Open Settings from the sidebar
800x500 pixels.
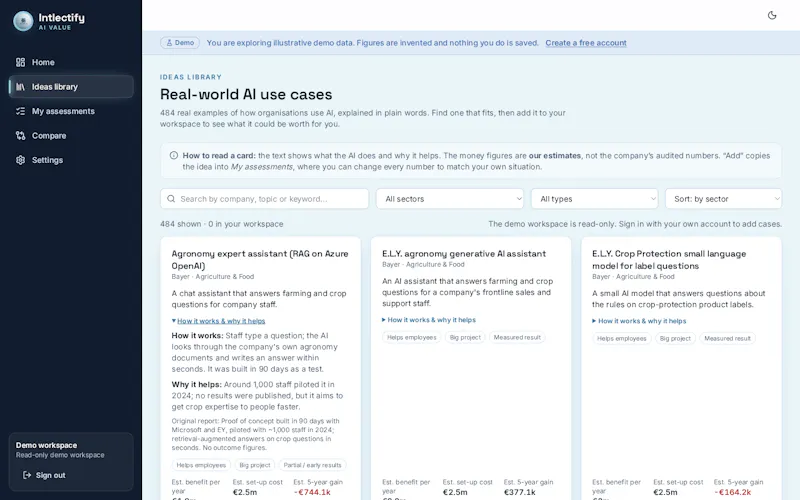pos(71,160)
